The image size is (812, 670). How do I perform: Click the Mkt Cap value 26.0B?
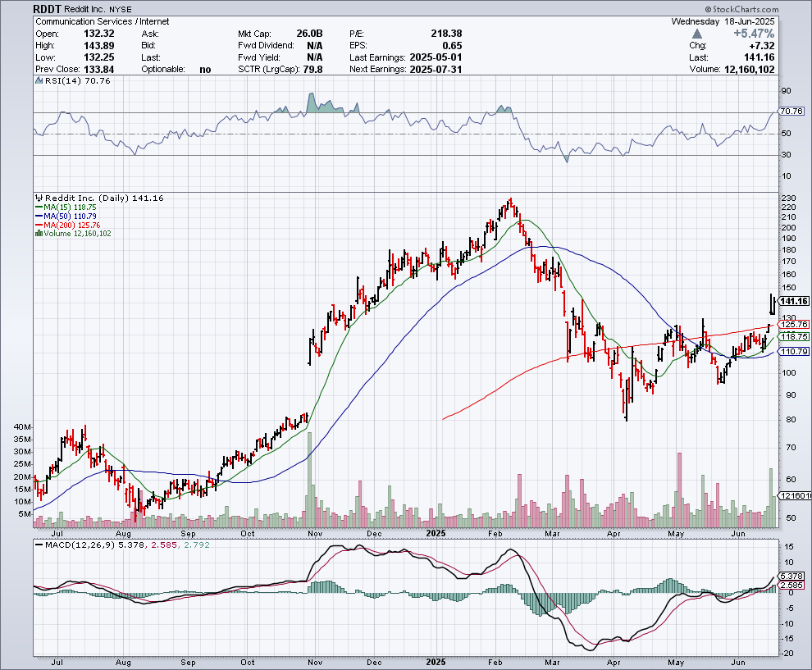coord(309,34)
